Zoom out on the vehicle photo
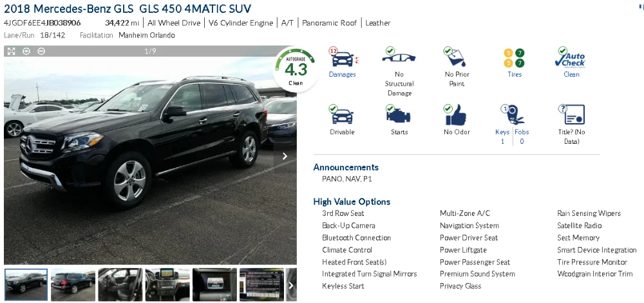Viewport: 644px width, 303px height. (x=41, y=51)
